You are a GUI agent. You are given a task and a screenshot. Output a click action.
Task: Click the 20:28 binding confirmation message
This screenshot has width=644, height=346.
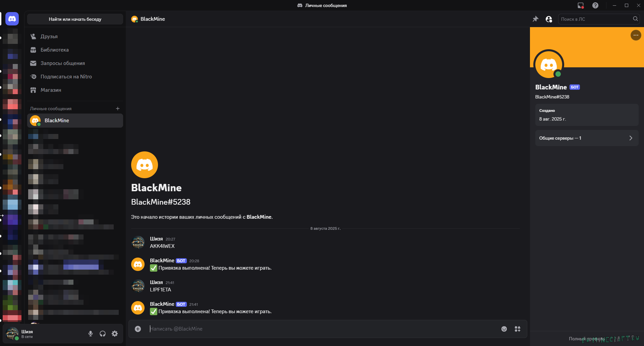click(211, 268)
